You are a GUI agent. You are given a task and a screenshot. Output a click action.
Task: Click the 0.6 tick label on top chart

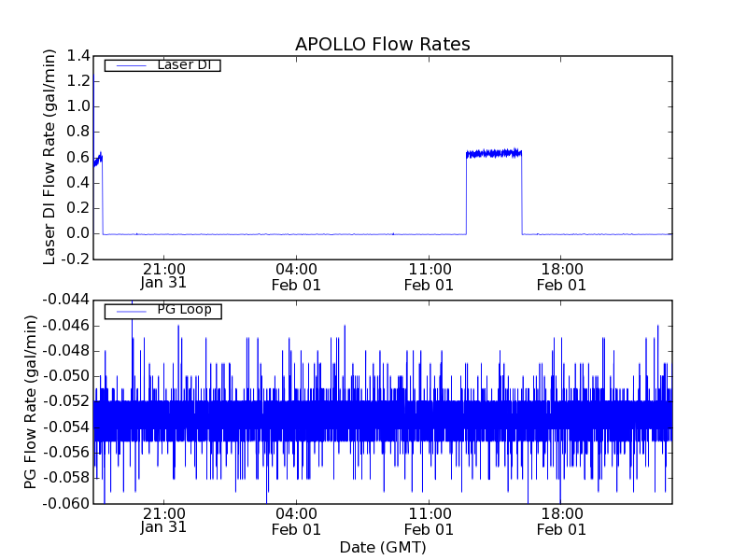pyautogui.click(x=78, y=158)
